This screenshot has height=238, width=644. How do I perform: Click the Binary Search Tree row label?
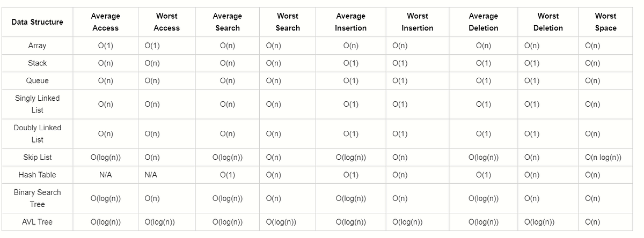38,198
